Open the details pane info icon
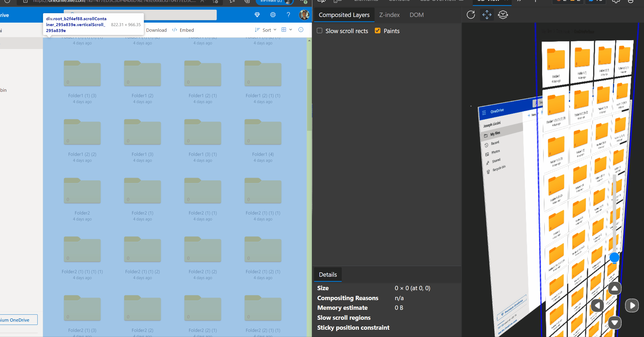The width and height of the screenshot is (644, 337). point(301,30)
